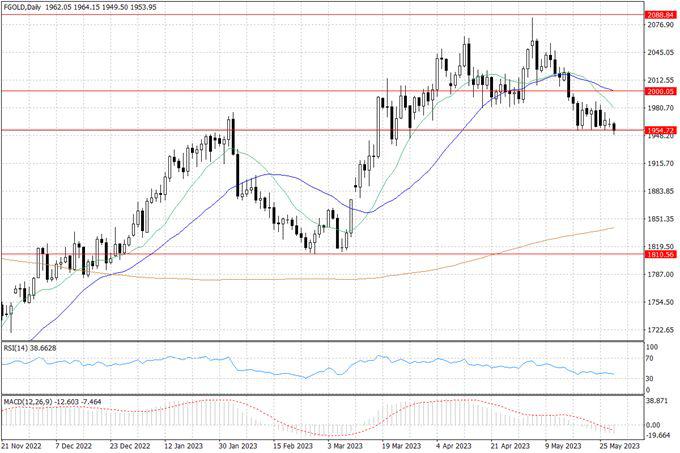Click the 1722.65 value on price axis

[659, 329]
